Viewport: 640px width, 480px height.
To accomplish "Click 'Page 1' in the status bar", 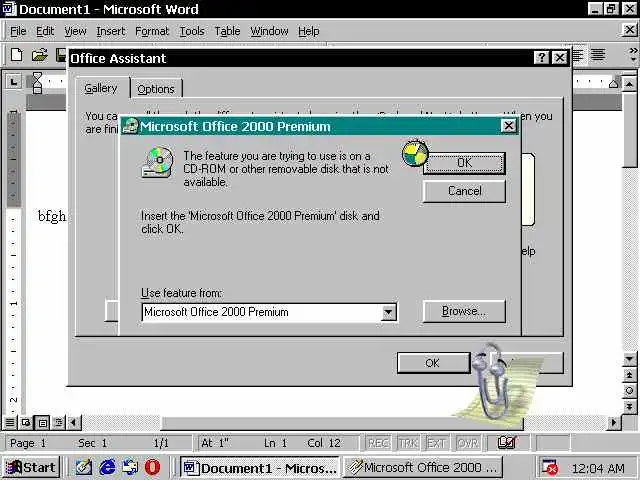I will tap(28, 443).
